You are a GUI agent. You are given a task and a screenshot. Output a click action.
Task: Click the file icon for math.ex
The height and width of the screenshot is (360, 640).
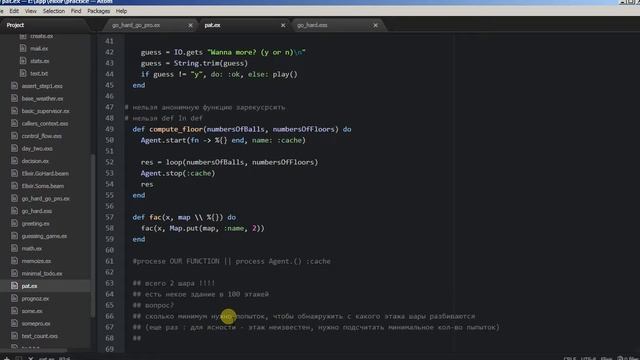15,248
